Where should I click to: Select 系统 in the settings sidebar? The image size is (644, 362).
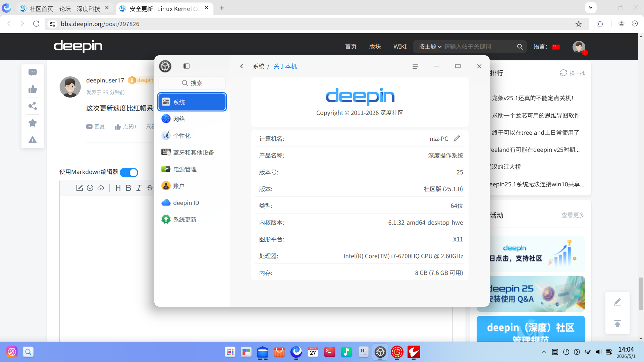click(192, 102)
